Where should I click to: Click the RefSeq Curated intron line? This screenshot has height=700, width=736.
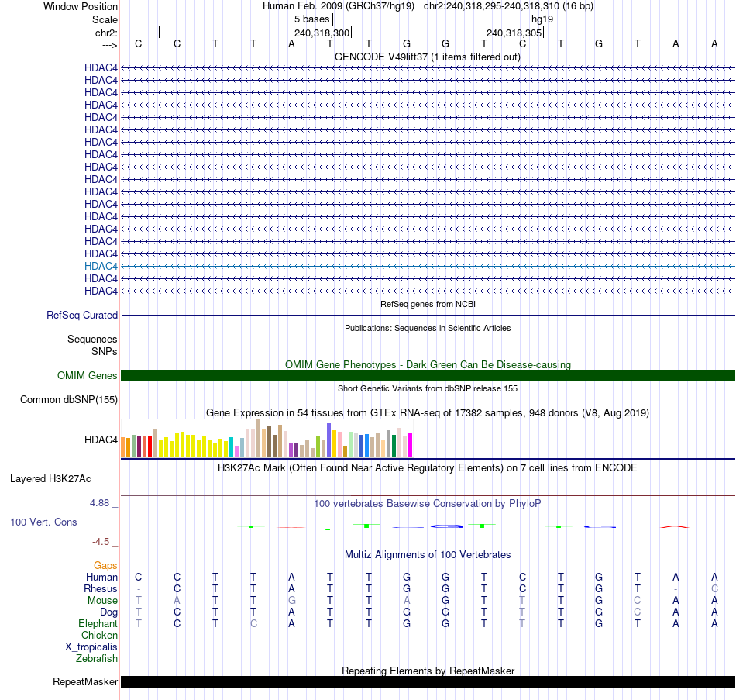pyautogui.click(x=428, y=315)
